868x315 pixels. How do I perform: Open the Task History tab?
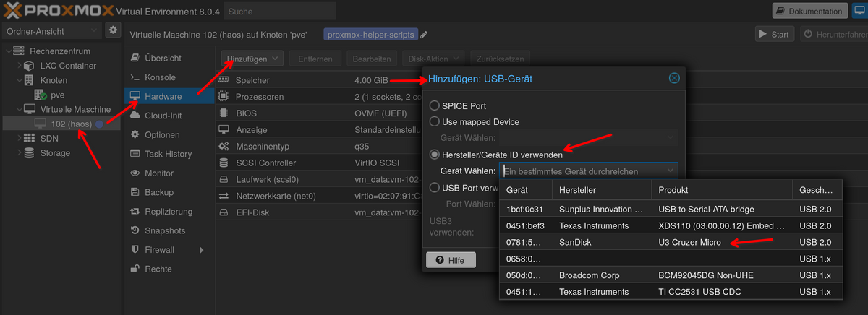pyautogui.click(x=170, y=154)
